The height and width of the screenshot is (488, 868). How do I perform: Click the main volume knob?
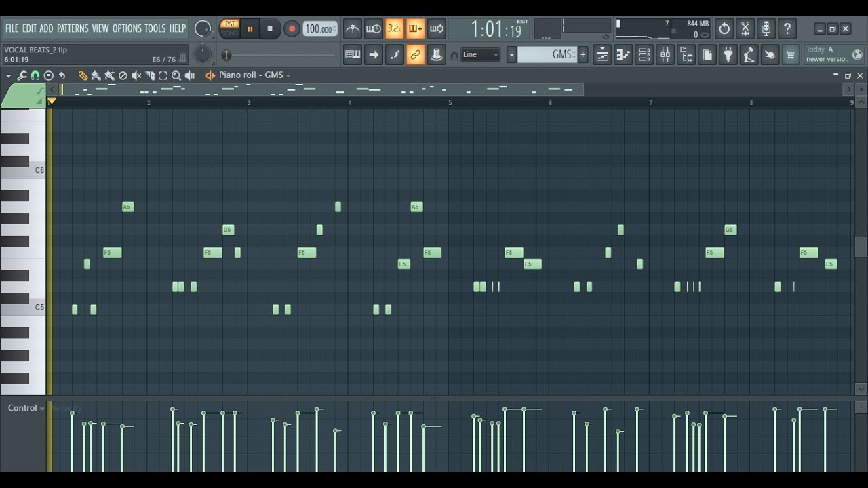click(x=202, y=28)
